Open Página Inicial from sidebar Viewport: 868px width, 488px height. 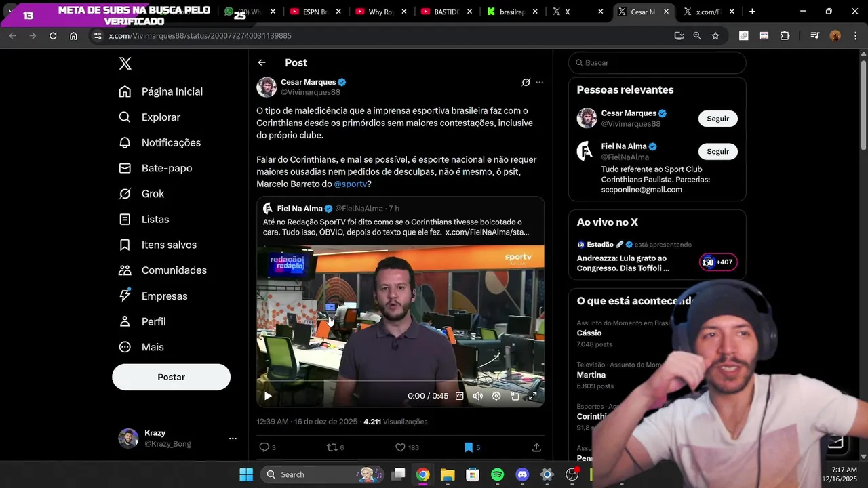click(161, 91)
